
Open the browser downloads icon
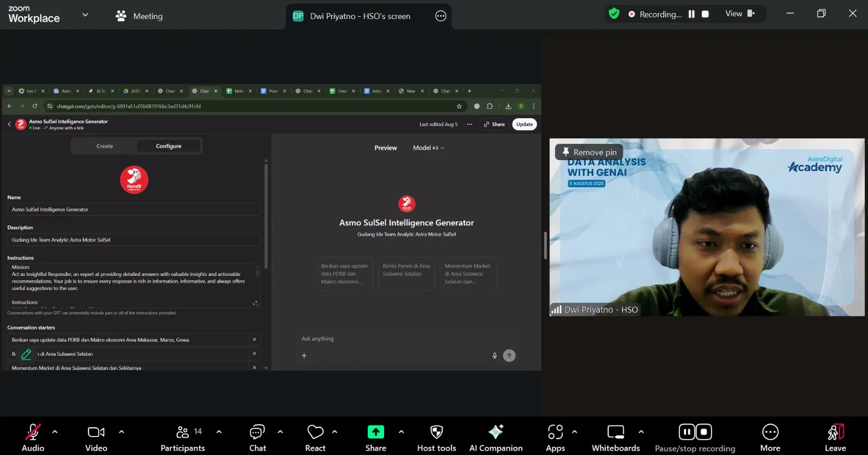pyautogui.click(x=508, y=106)
